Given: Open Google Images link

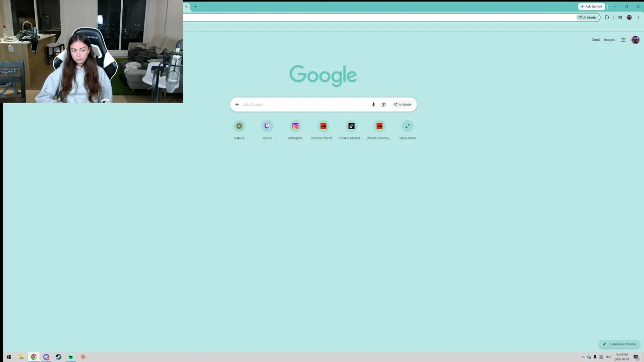Looking at the screenshot, I should (609, 40).
